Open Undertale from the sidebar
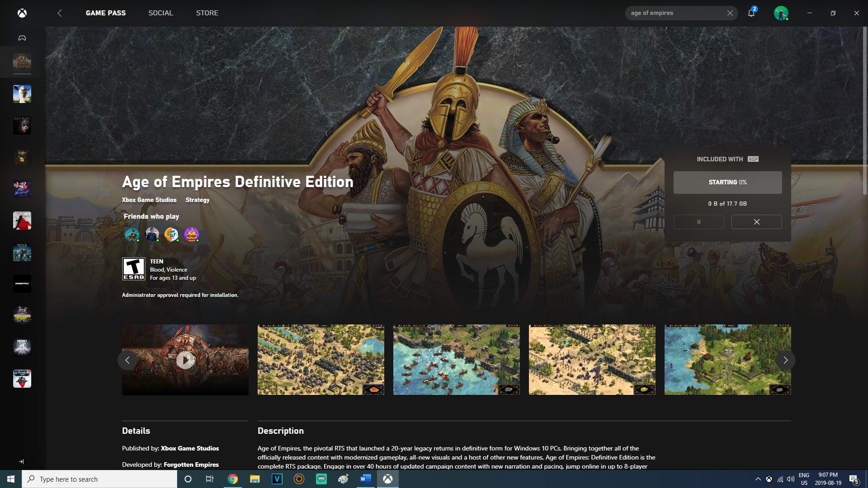The height and width of the screenshot is (488, 868). [x=22, y=284]
